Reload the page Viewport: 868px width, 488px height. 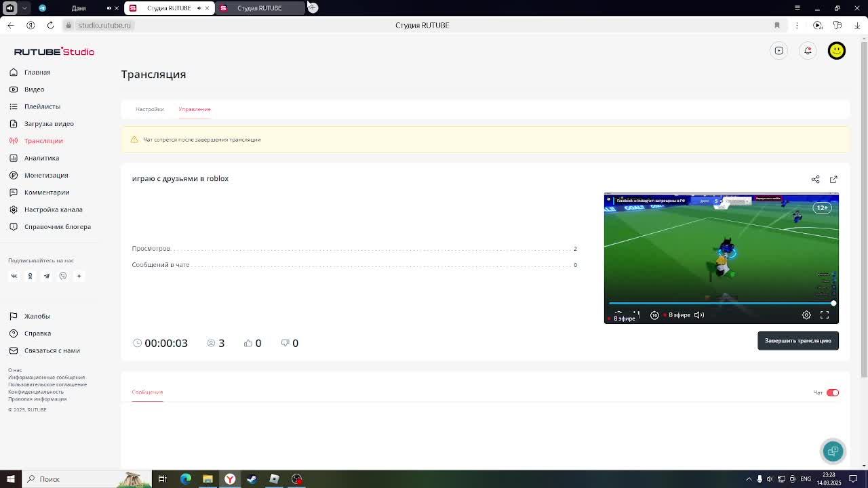coord(50,25)
